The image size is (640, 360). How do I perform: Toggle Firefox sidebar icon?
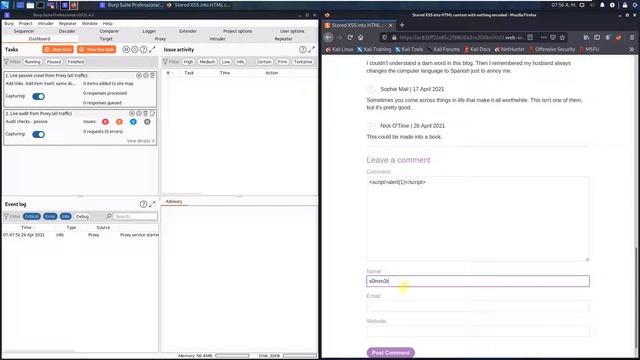[597, 37]
